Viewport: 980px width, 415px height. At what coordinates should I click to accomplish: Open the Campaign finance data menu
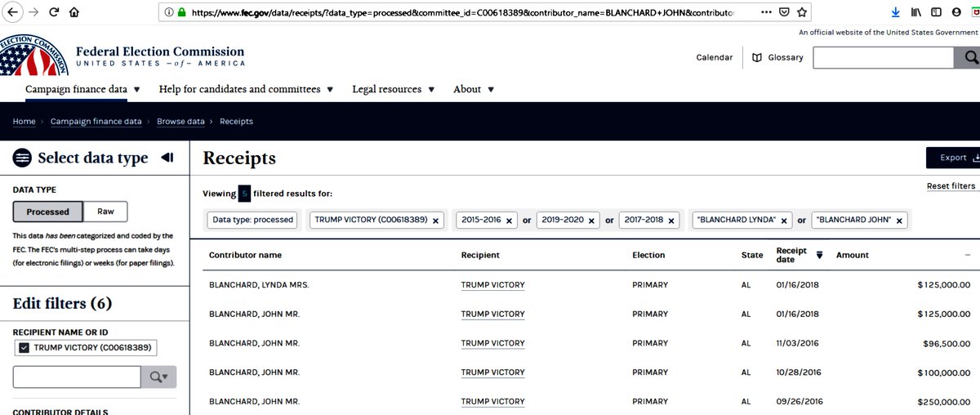82,89
